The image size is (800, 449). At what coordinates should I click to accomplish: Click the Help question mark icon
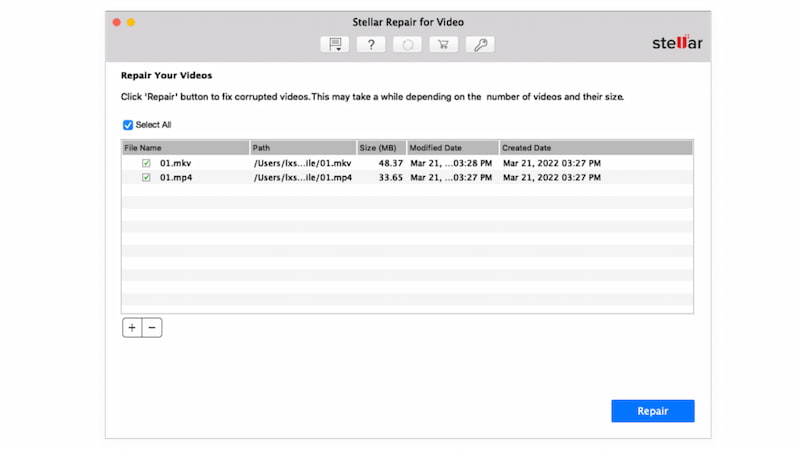click(x=371, y=44)
